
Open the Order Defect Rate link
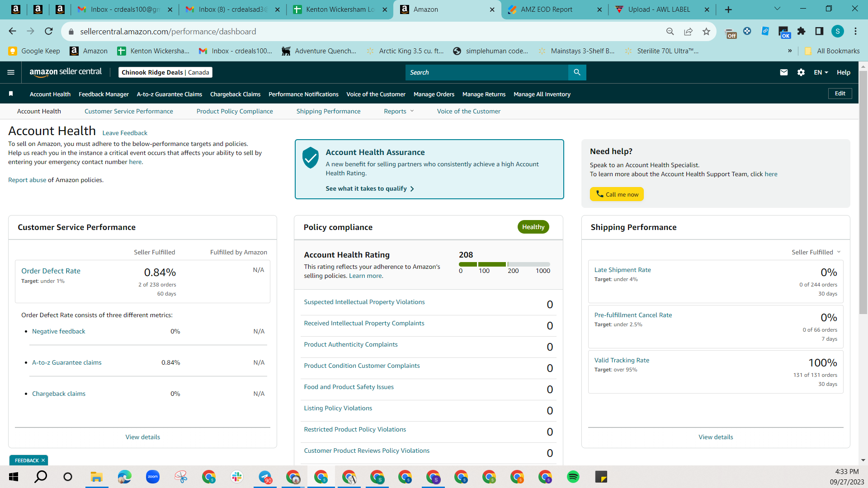click(51, 271)
